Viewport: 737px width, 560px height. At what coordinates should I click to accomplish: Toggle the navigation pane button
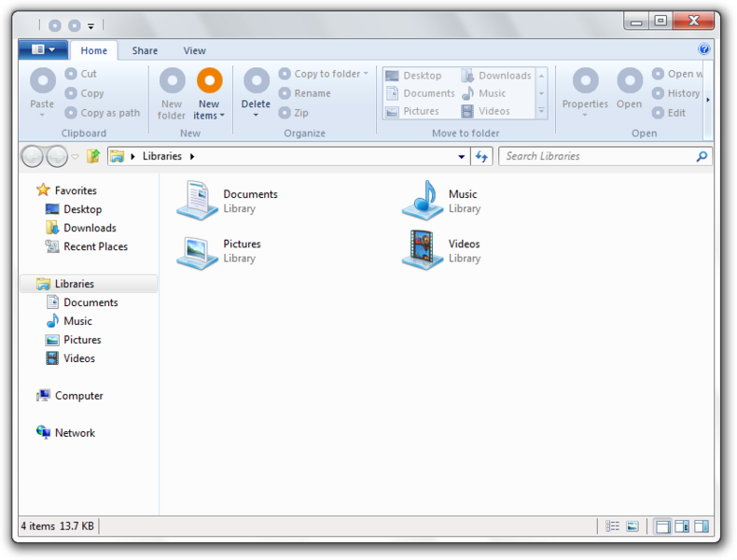tap(662, 526)
